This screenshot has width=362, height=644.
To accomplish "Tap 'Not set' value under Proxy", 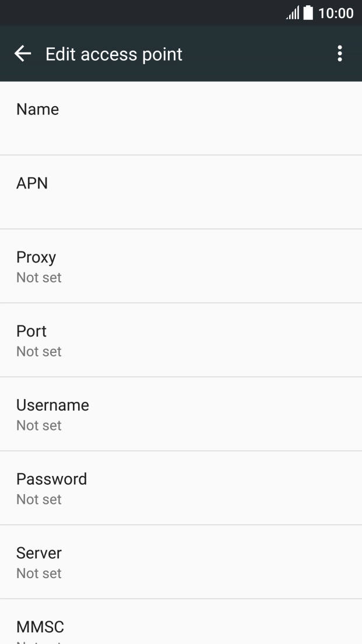I will tap(39, 278).
